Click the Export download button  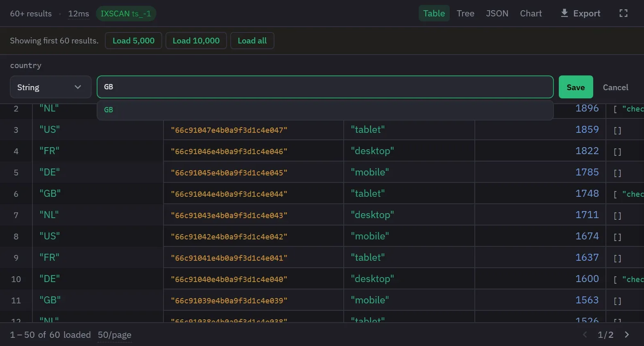(x=580, y=14)
